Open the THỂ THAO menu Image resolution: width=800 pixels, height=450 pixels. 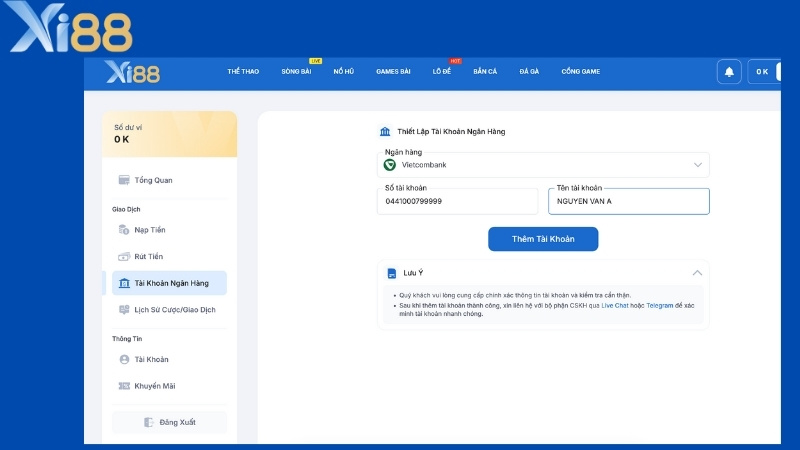243,71
